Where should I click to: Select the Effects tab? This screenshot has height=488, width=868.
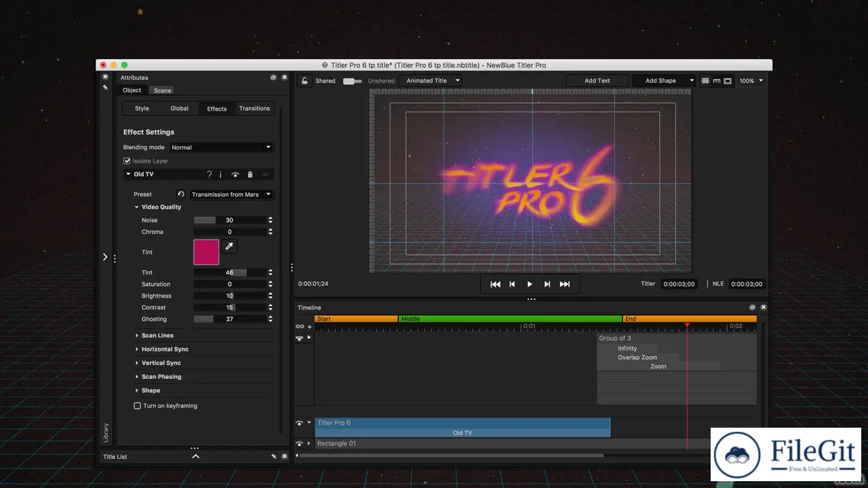[x=217, y=108]
